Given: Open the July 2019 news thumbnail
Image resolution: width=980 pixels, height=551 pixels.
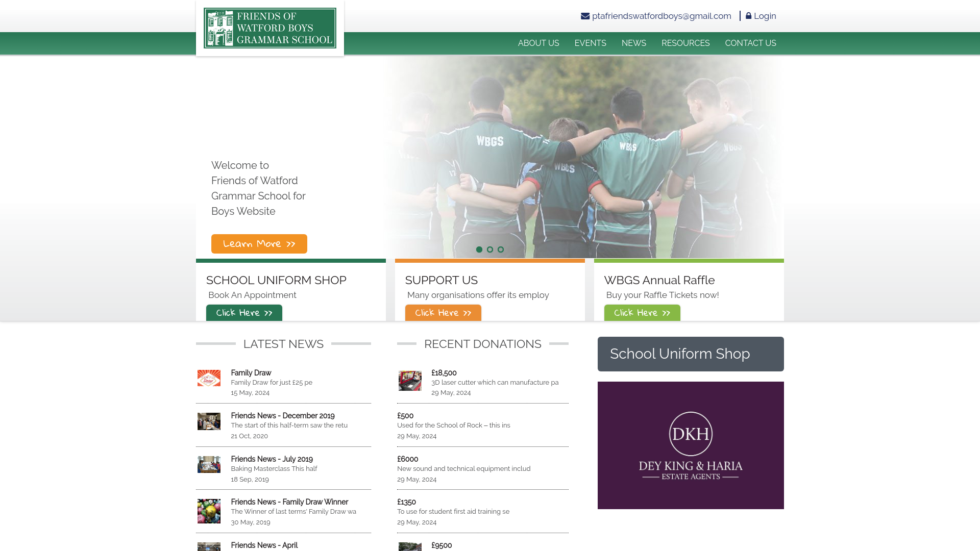Looking at the screenshot, I should pos(209,464).
